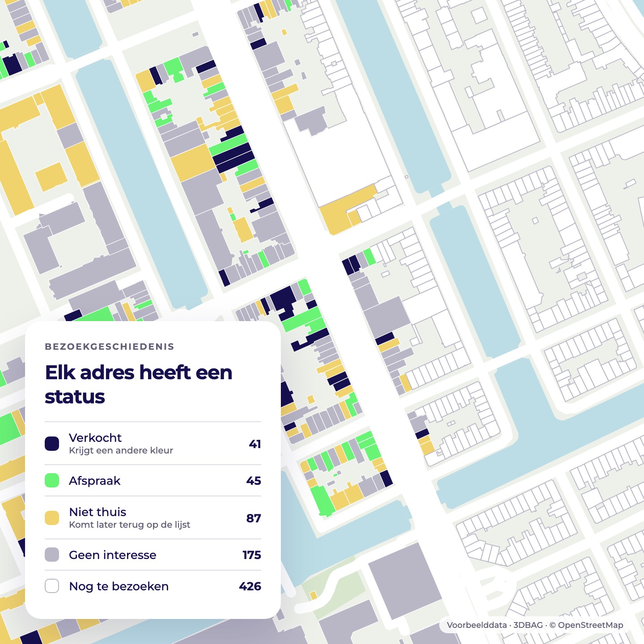Click the Verkocht count 41
Viewport: 644px width, 644px height.
(255, 444)
